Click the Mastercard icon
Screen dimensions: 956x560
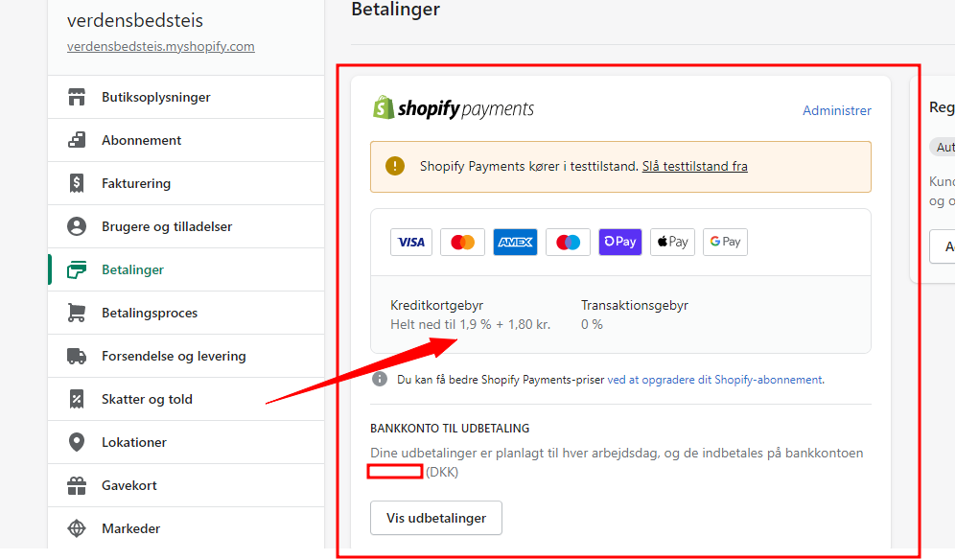click(463, 243)
